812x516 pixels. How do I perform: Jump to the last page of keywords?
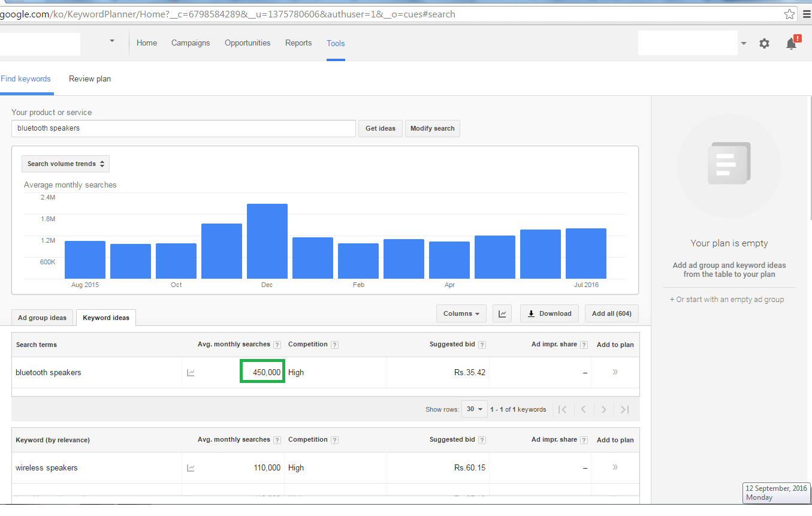pos(624,409)
